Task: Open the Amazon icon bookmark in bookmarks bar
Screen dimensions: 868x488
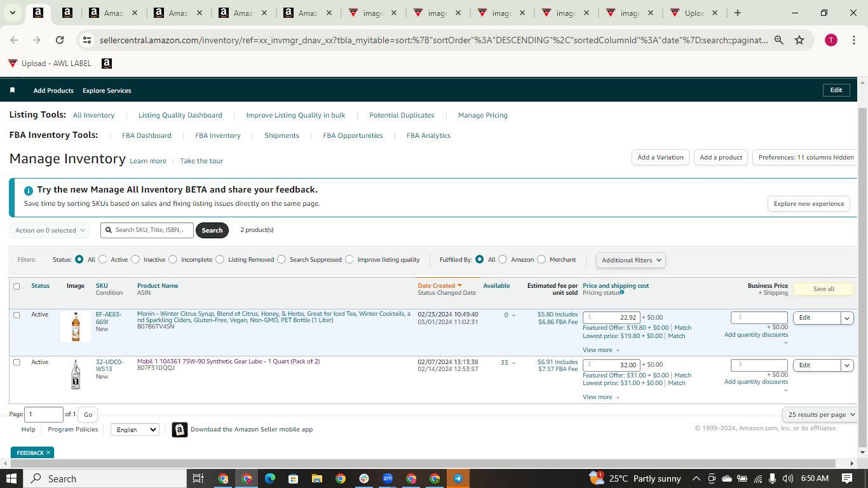Action: click(x=107, y=64)
